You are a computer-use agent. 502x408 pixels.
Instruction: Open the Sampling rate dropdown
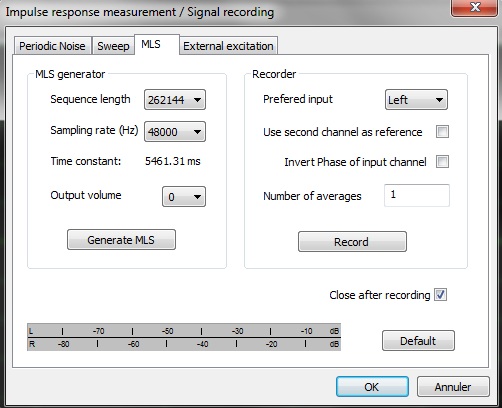pos(175,132)
